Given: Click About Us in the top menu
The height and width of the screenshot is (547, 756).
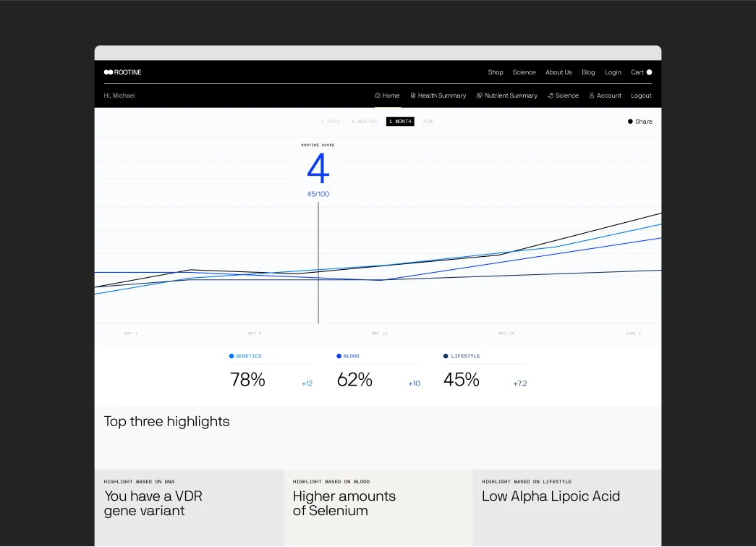Looking at the screenshot, I should coord(558,72).
